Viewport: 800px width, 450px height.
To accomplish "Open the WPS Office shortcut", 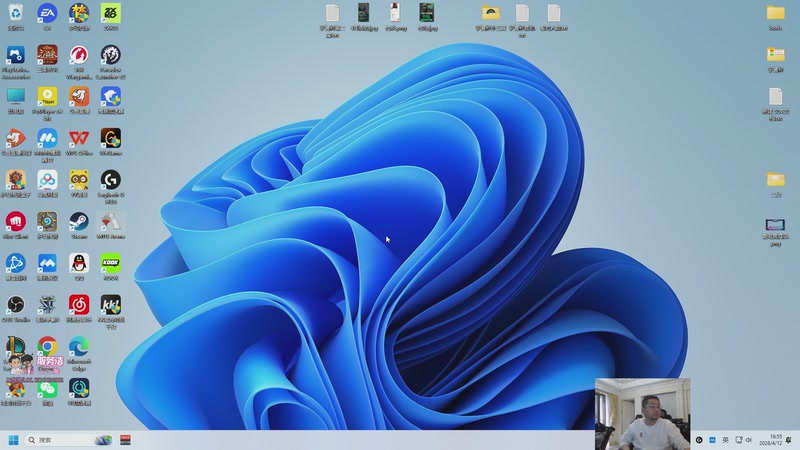I will click(79, 138).
